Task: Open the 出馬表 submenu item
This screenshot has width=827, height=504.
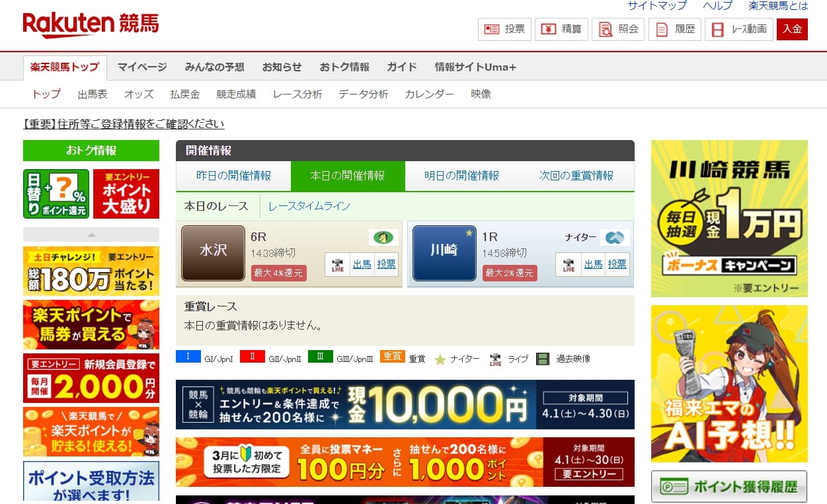Action: pyautogui.click(x=93, y=94)
